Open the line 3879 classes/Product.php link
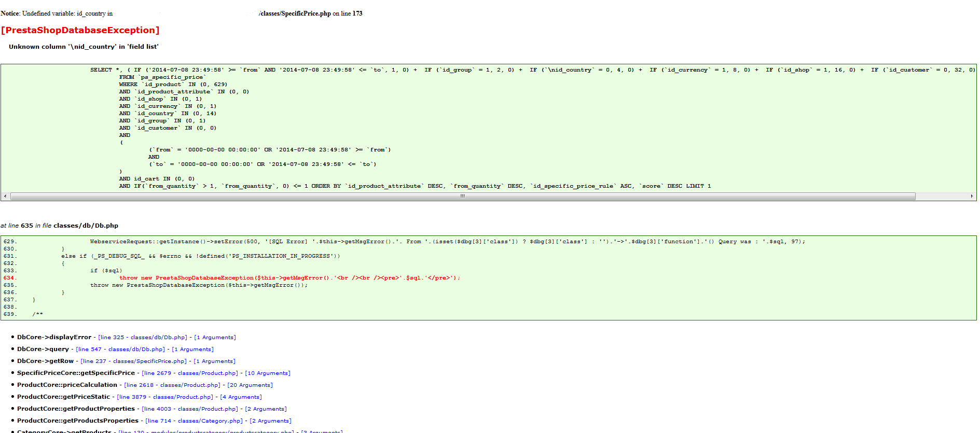 click(x=165, y=397)
